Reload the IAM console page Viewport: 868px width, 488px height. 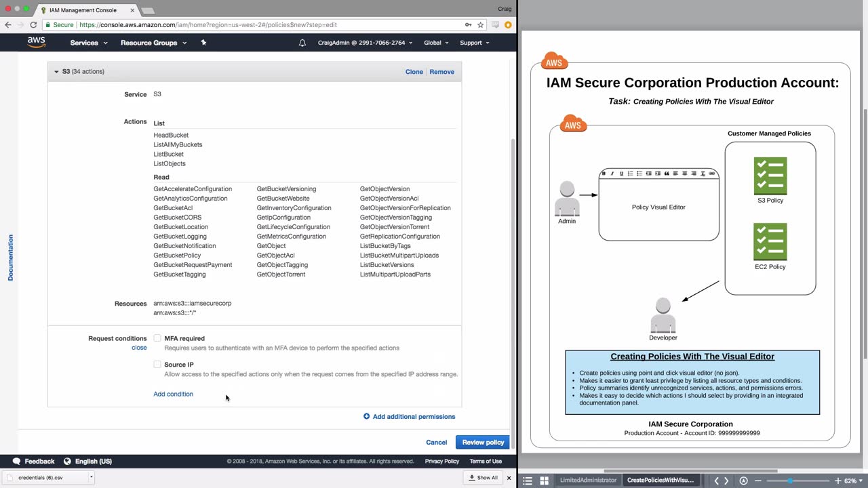[33, 24]
